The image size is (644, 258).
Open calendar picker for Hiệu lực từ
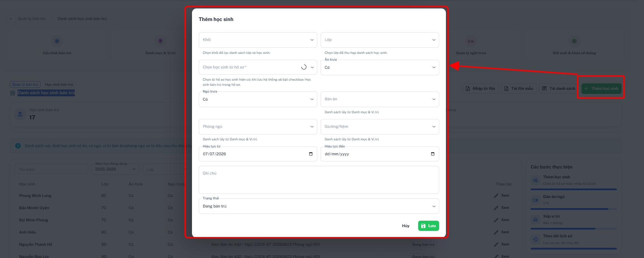point(311,154)
